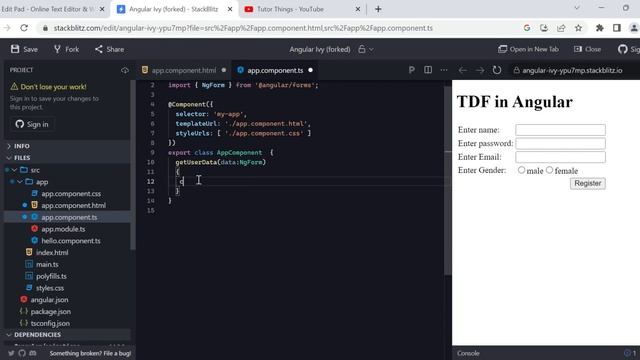Open a new browser tab

(x=378, y=9)
